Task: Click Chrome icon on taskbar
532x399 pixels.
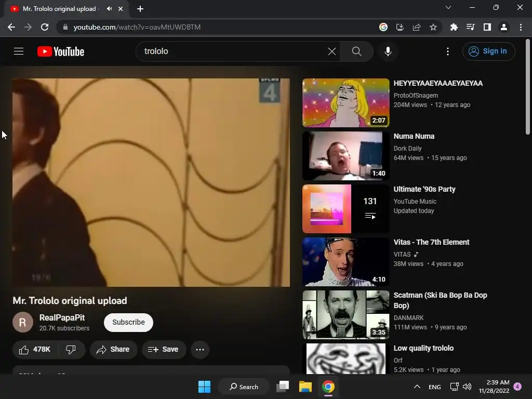Action: (328, 387)
